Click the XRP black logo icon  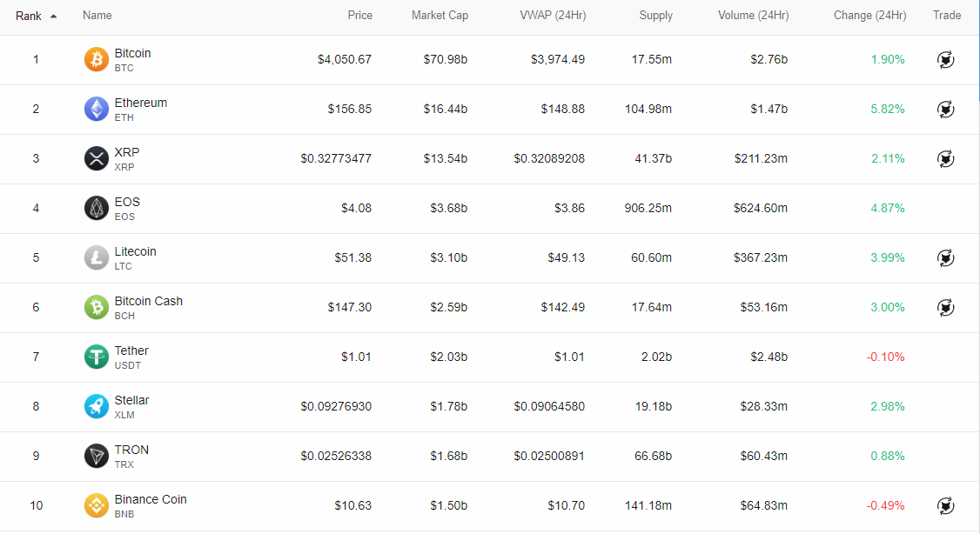[x=97, y=158]
